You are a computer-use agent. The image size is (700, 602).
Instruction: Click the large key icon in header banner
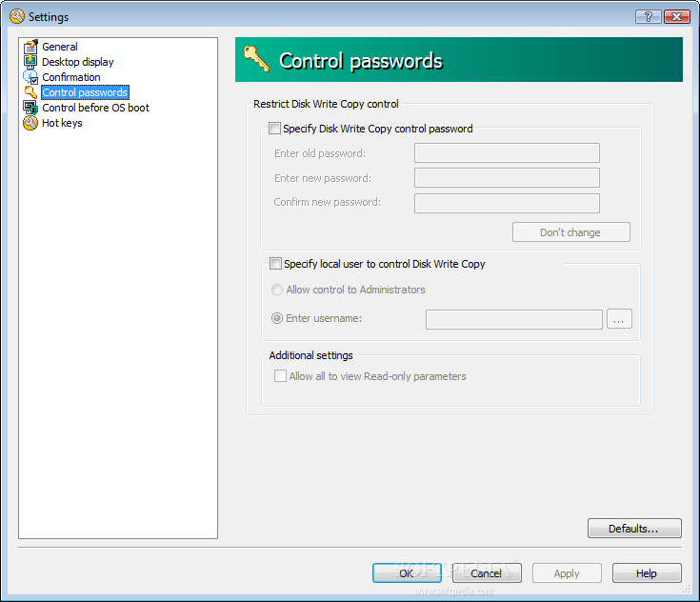tap(257, 59)
